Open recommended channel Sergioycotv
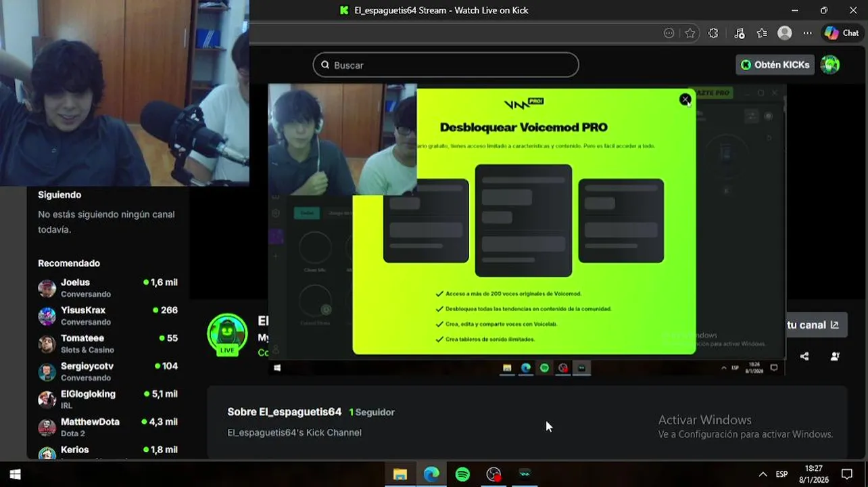868x487 pixels. point(108,371)
